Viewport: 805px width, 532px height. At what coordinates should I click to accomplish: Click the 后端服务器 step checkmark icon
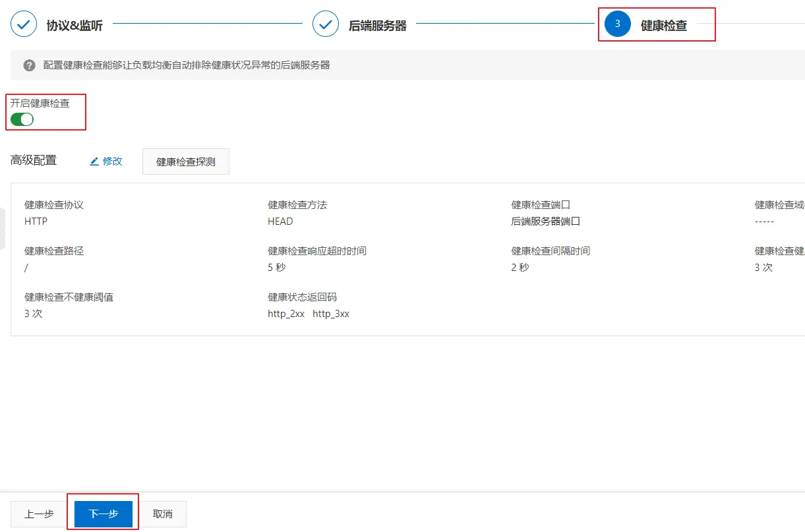[x=326, y=24]
